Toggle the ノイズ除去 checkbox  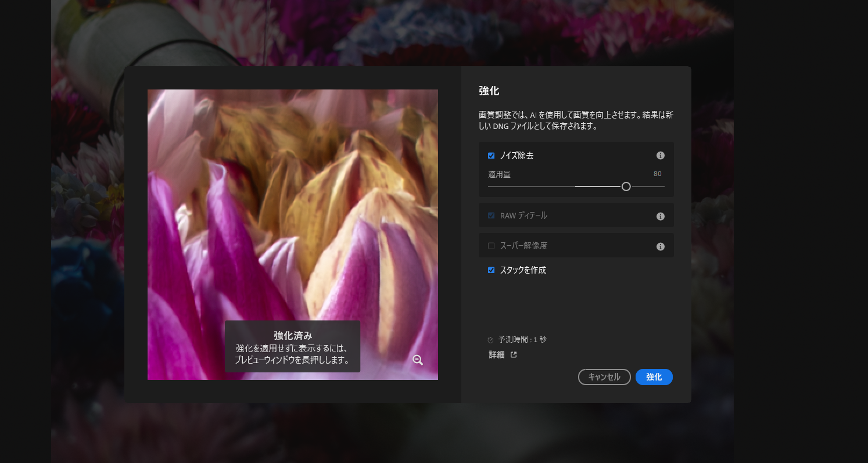pos(491,156)
